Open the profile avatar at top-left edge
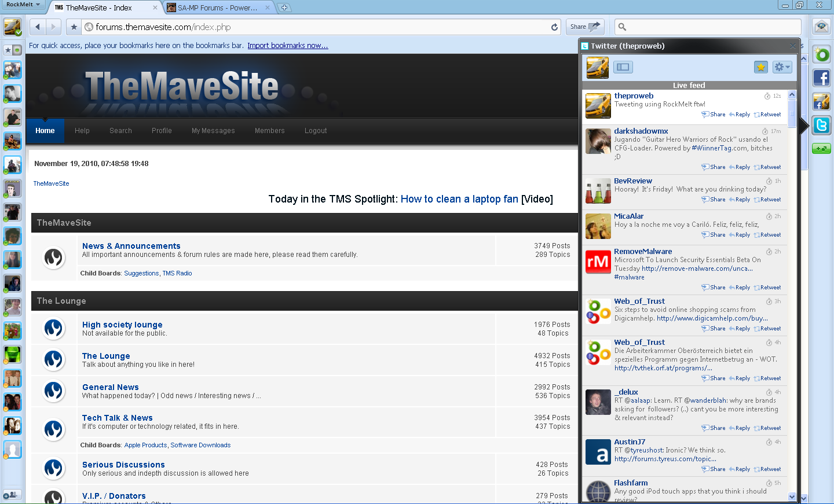Screen dimensions: 834x504 [12, 27]
